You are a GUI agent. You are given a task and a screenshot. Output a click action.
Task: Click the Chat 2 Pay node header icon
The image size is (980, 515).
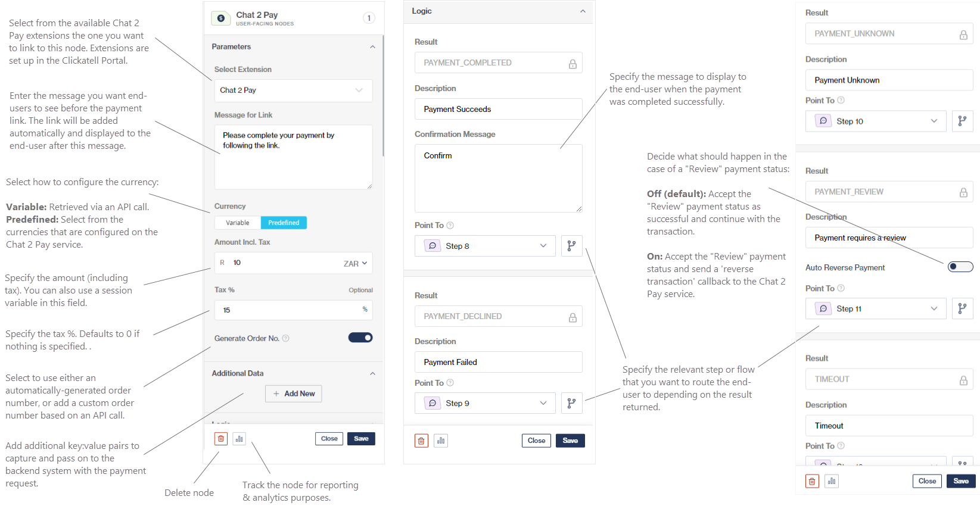click(220, 18)
